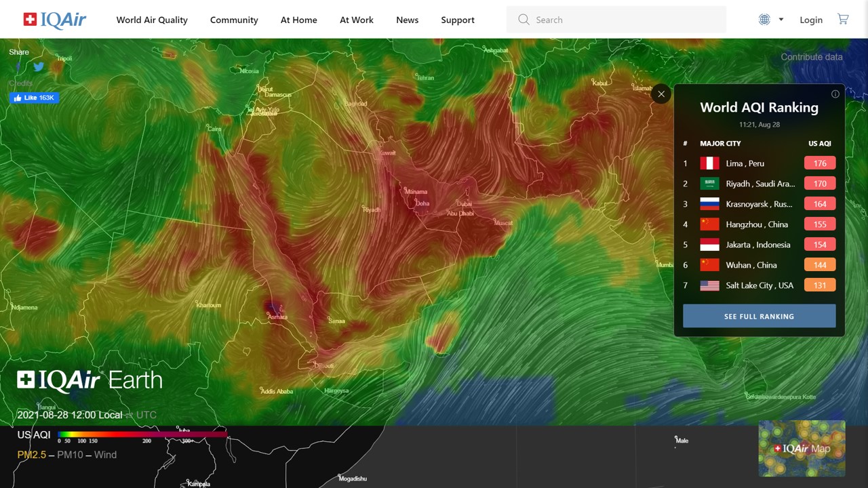Click AQI value 144 badge
This screenshot has height=488, width=868.
[x=820, y=265]
